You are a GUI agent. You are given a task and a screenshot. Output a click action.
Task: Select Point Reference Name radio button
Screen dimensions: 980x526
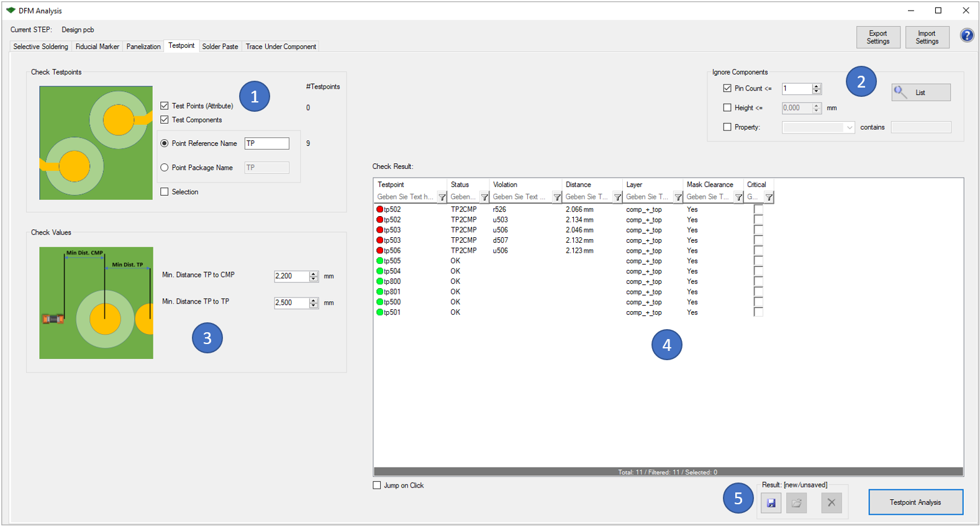165,143
